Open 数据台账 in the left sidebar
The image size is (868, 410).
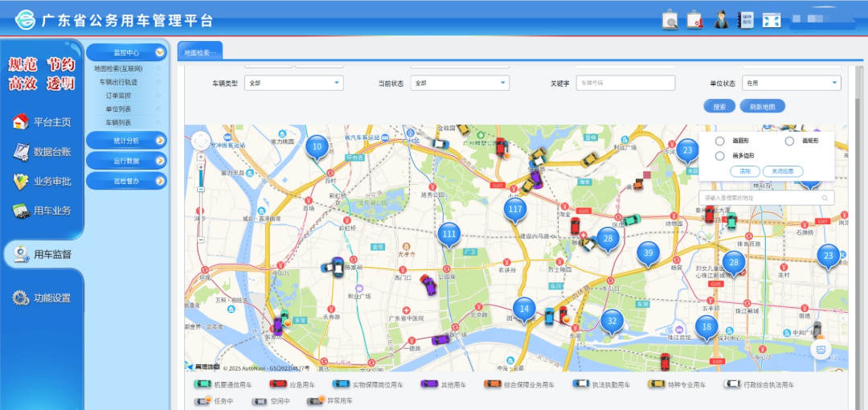(43, 151)
